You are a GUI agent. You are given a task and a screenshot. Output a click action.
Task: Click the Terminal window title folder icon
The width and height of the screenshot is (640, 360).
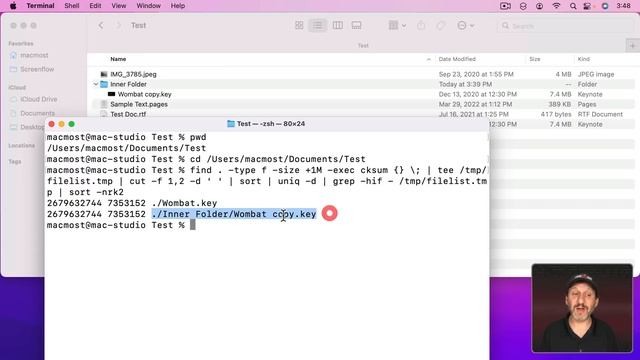pyautogui.click(x=231, y=124)
